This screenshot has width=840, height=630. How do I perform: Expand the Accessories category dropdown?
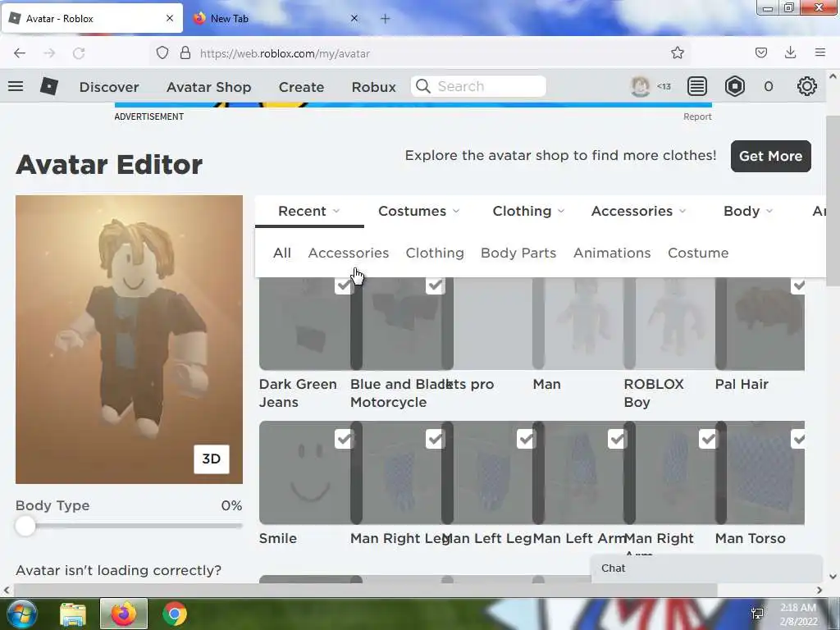point(638,211)
